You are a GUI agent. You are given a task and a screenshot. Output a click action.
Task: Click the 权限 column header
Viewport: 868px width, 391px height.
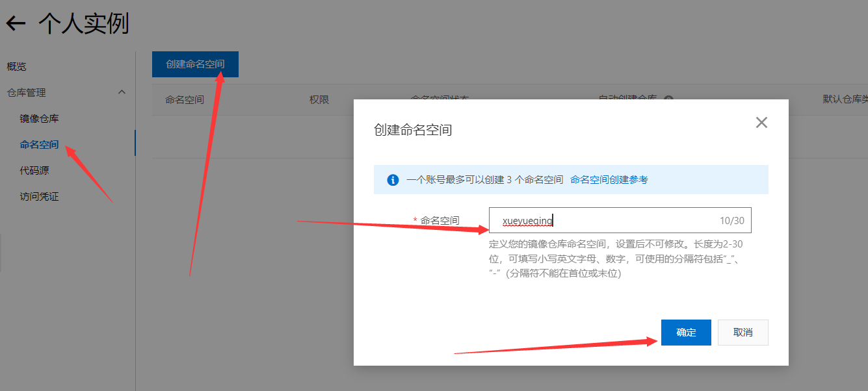[319, 100]
